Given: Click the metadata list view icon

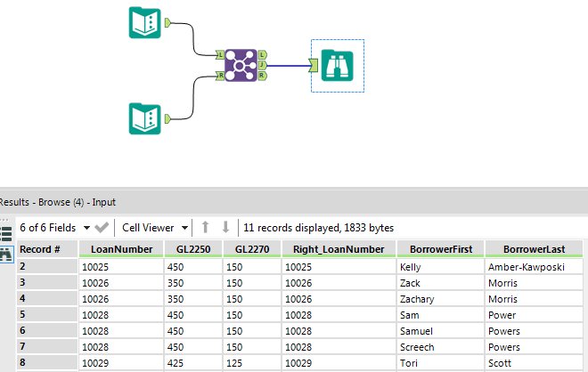Looking at the screenshot, I should [x=6, y=234].
